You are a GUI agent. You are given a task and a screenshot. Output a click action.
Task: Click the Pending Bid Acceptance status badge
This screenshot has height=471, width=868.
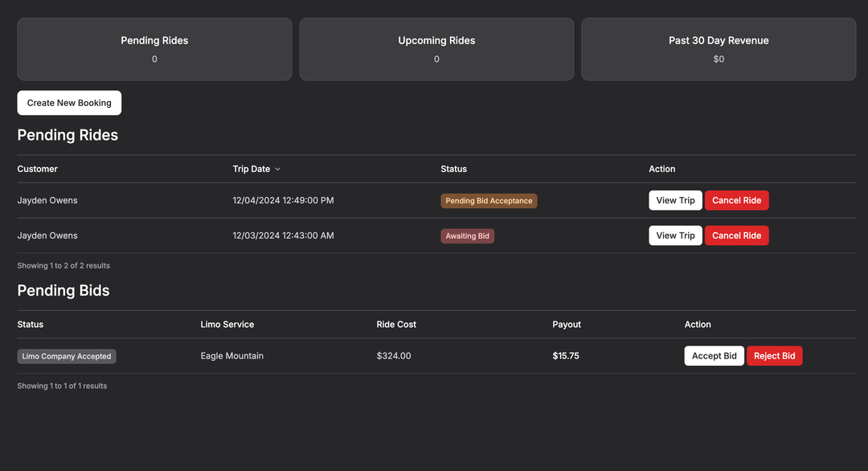click(489, 201)
